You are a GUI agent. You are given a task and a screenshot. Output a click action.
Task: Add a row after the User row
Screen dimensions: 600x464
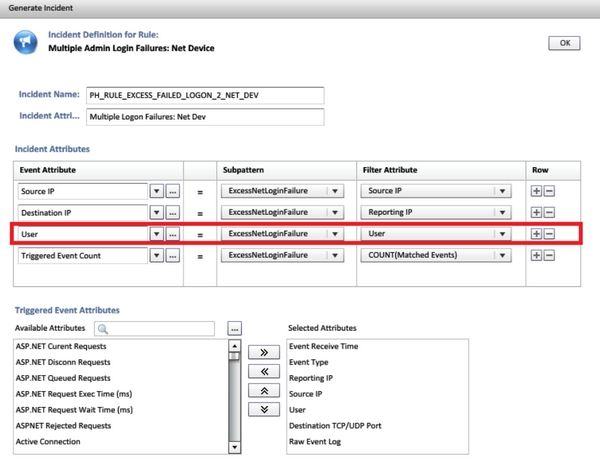point(537,234)
